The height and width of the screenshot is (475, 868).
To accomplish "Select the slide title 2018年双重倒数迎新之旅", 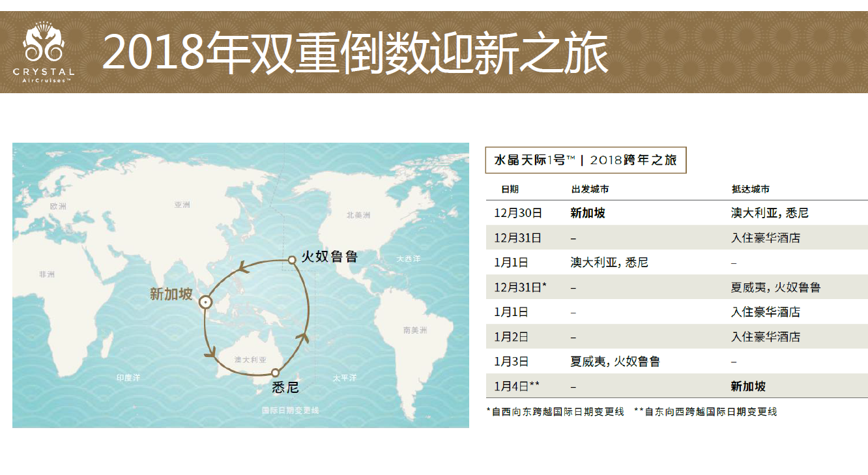I will tap(355, 52).
